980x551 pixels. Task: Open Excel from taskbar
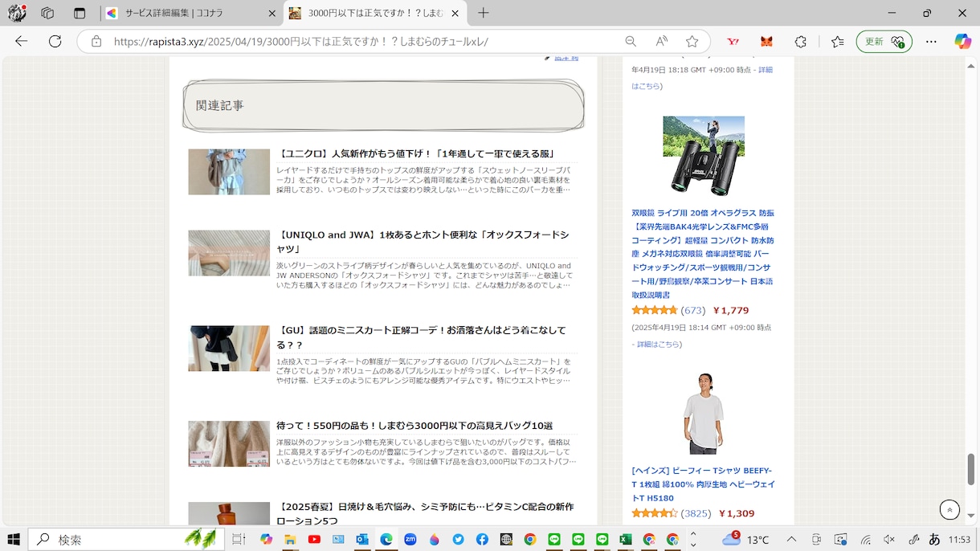click(x=625, y=540)
